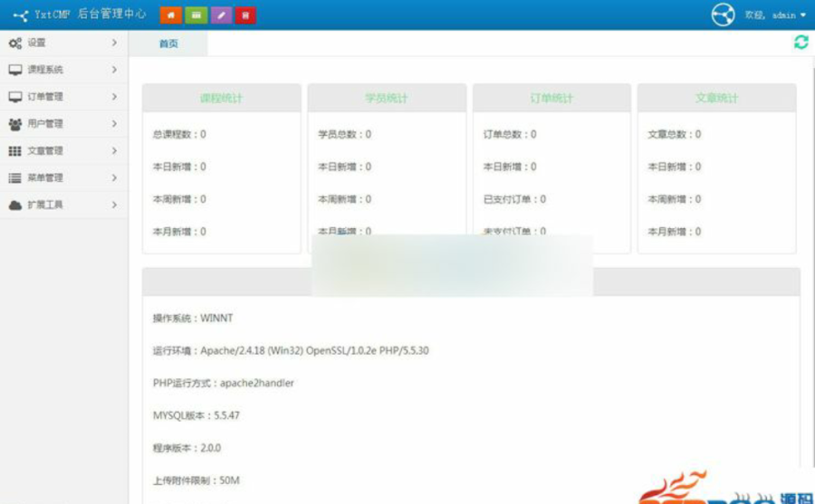Click the round avatar icon beside admin

723,14
